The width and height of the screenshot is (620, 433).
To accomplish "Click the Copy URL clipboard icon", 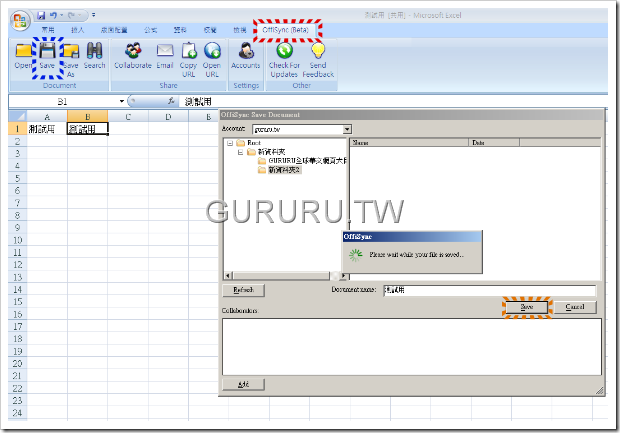I will [x=189, y=51].
